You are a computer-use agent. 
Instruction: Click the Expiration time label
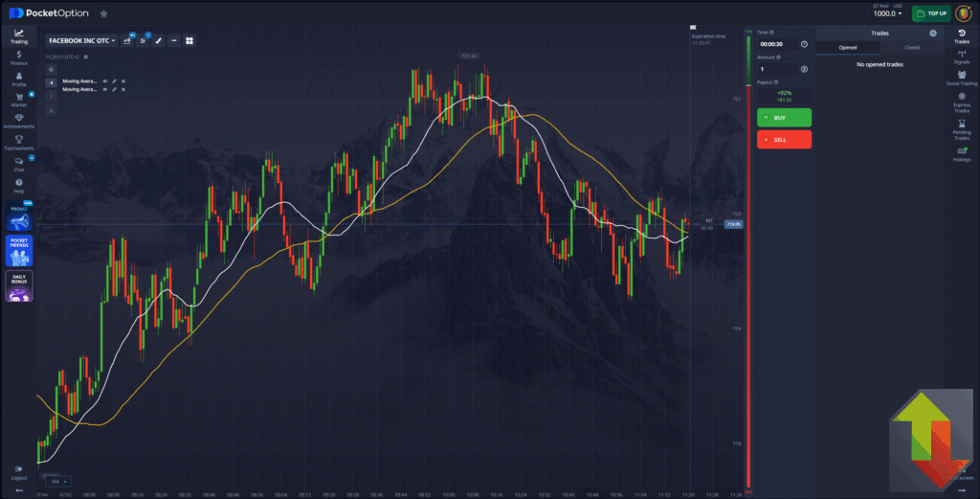click(x=709, y=36)
